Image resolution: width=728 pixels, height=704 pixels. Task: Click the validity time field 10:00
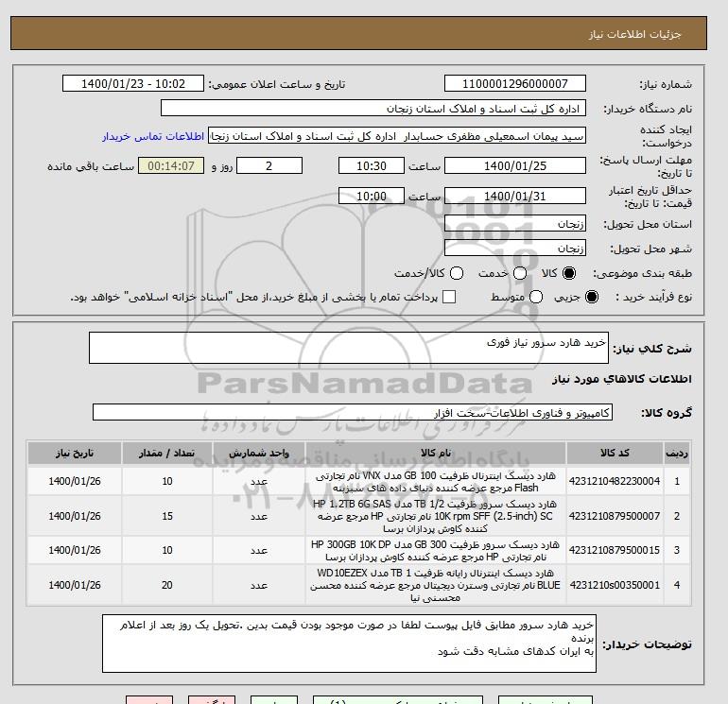[372, 196]
